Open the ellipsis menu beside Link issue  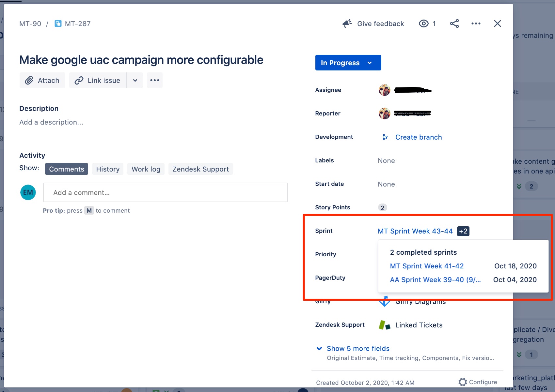tap(154, 80)
